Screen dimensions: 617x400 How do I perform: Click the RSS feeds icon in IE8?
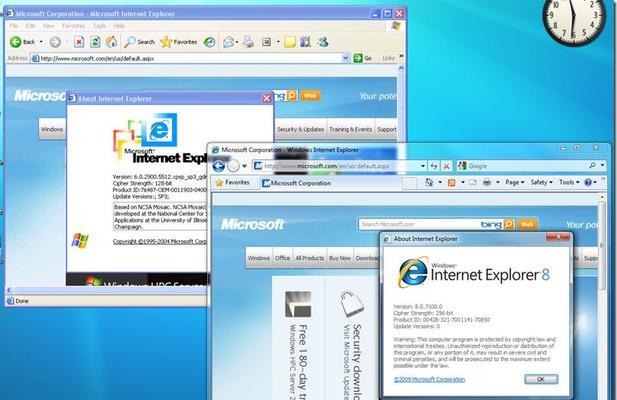[452, 182]
